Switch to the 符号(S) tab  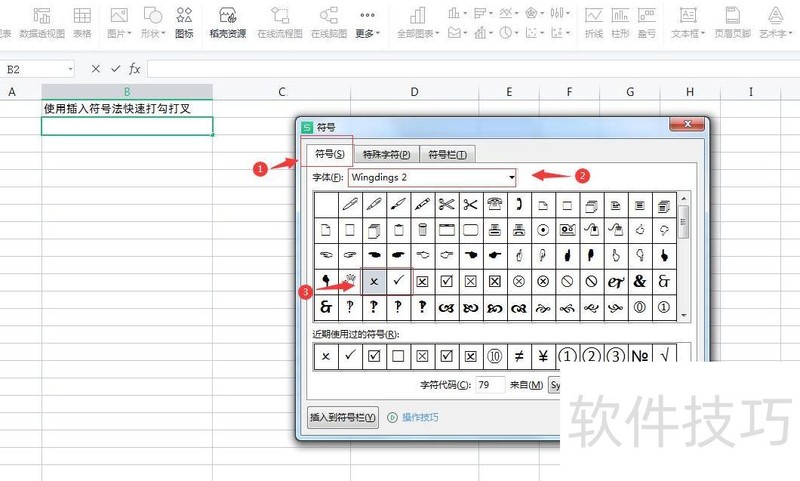(330, 154)
